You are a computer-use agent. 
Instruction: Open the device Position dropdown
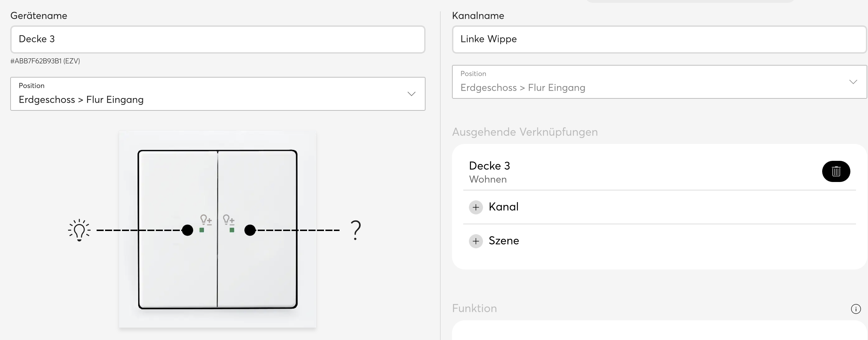coord(218,94)
